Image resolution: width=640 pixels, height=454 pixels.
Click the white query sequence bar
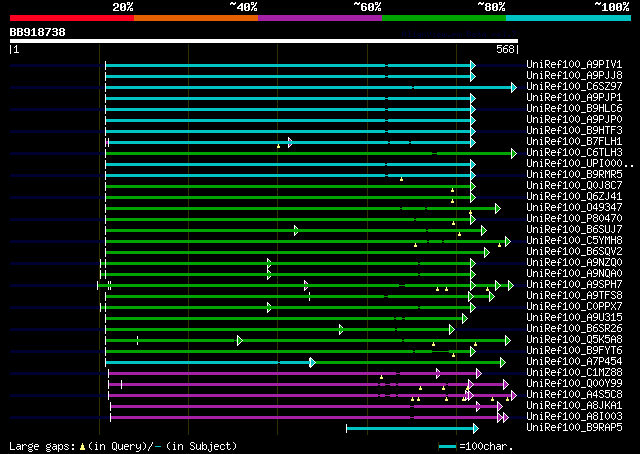(x=264, y=41)
